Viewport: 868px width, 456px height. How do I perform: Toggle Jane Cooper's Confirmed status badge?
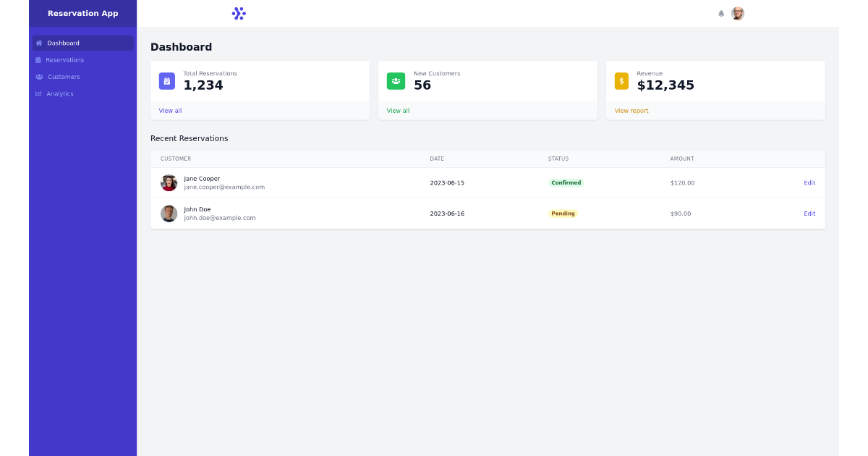(566, 182)
